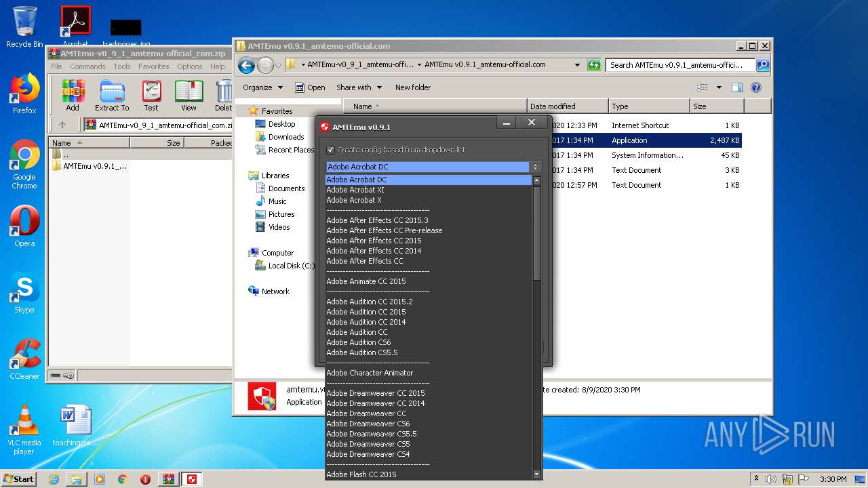This screenshot has height=488, width=868.
Task: Select the Google Chrome desktop shortcut
Action: (x=24, y=165)
